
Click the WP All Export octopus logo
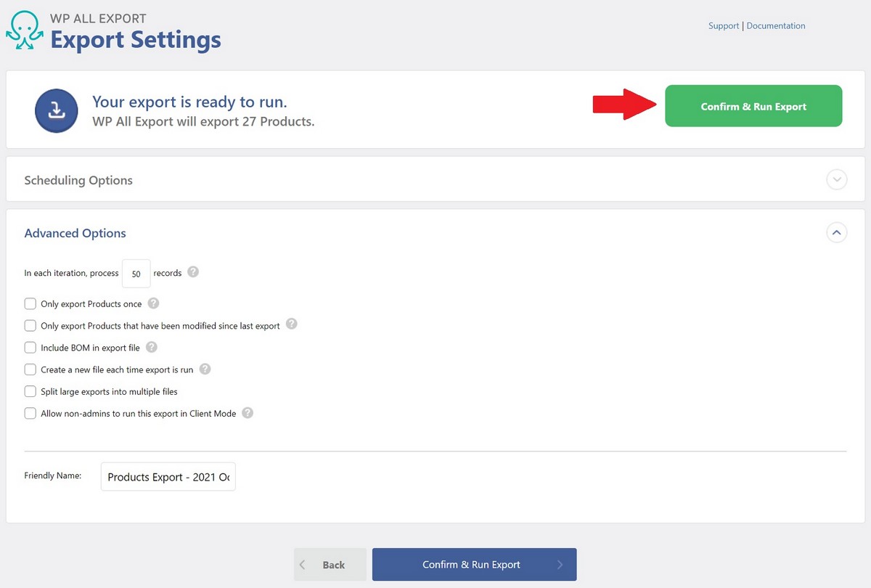24,29
